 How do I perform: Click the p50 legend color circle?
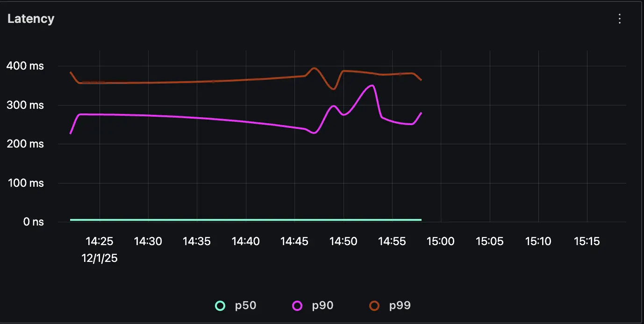pyautogui.click(x=220, y=306)
